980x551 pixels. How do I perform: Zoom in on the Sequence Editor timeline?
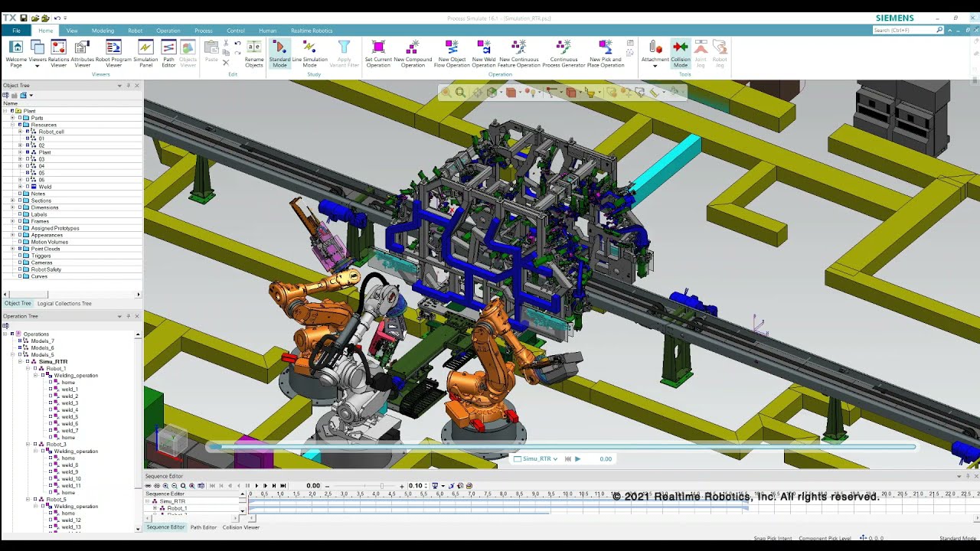pyautogui.click(x=165, y=486)
